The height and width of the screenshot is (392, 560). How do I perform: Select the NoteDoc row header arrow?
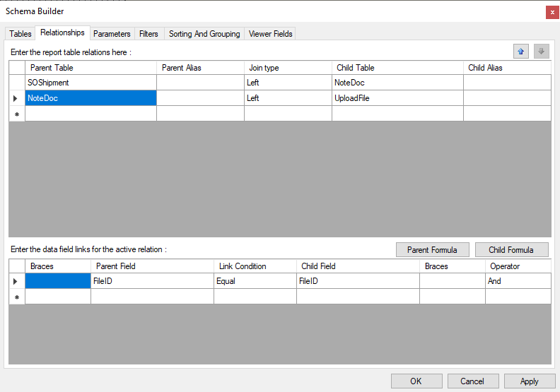pos(16,98)
